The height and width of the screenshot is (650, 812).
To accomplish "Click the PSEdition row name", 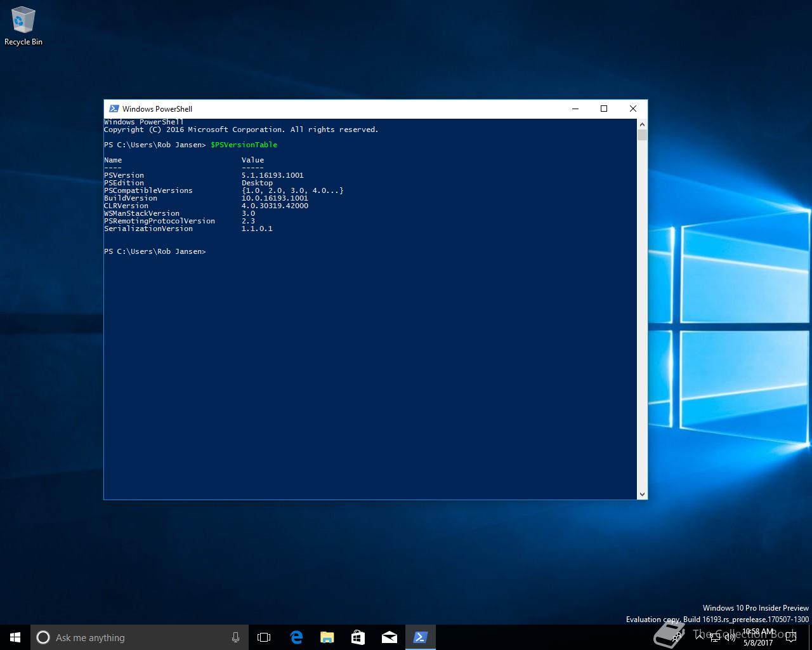I will (x=124, y=183).
